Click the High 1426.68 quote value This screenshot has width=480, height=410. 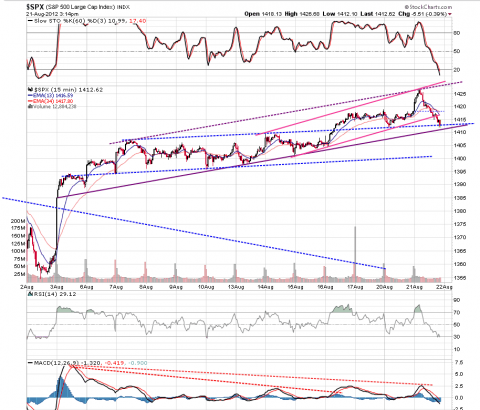pyautogui.click(x=302, y=14)
